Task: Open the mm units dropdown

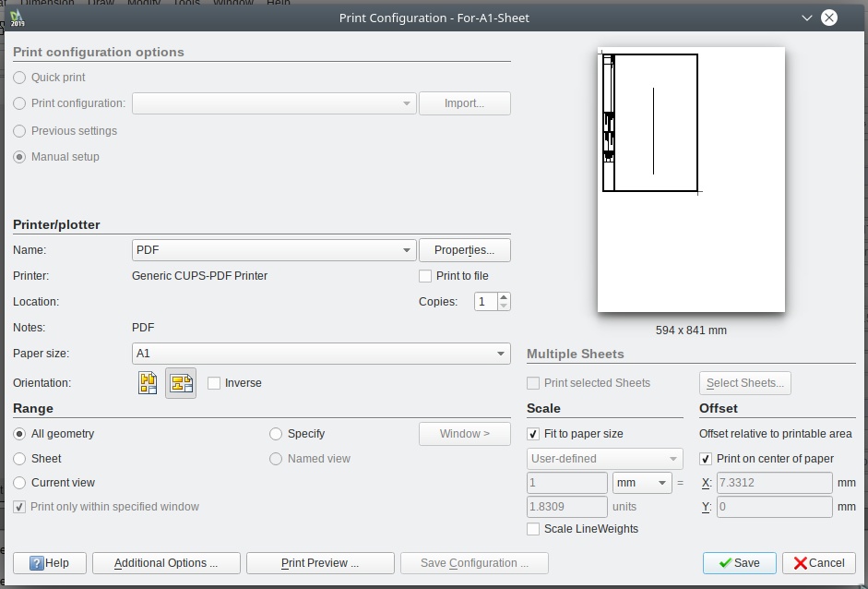Action: coord(642,483)
